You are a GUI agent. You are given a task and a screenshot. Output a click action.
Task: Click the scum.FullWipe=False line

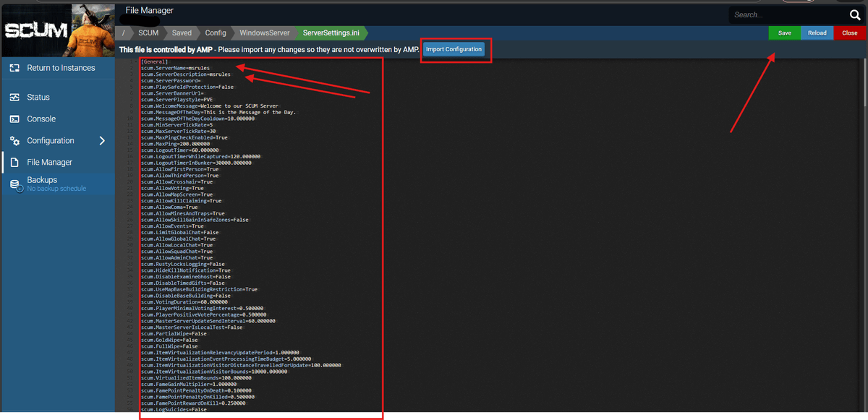pyautogui.click(x=169, y=346)
